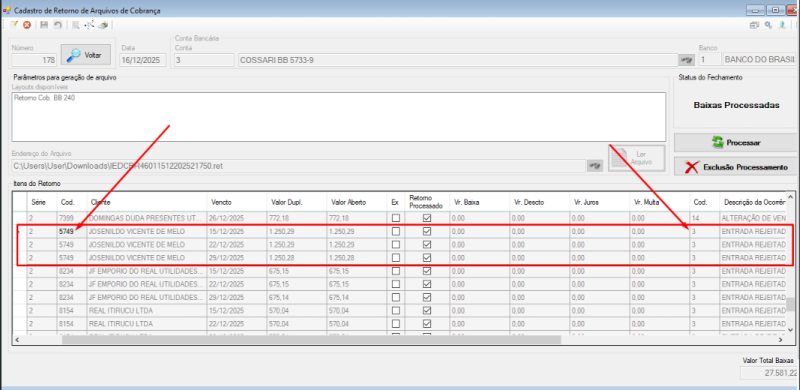Viewport: 800px width, 390px height.
Task: Select ALTERAÇÃO DE VEN occurrence description cell
Action: tap(753, 218)
